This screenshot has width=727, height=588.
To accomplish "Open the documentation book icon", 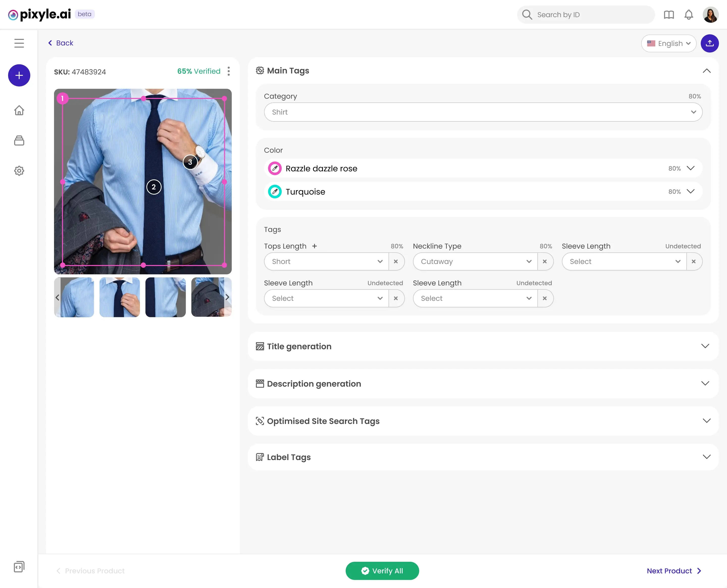I will tap(669, 15).
